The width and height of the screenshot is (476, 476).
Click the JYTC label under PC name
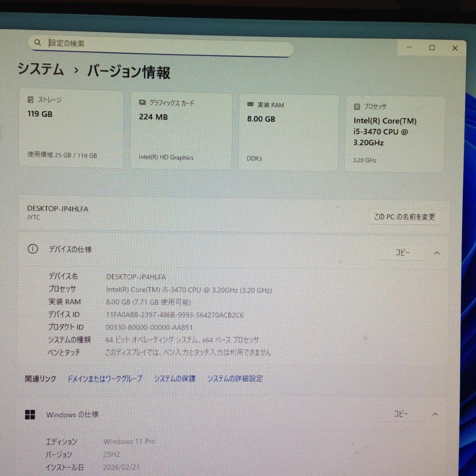33,217
